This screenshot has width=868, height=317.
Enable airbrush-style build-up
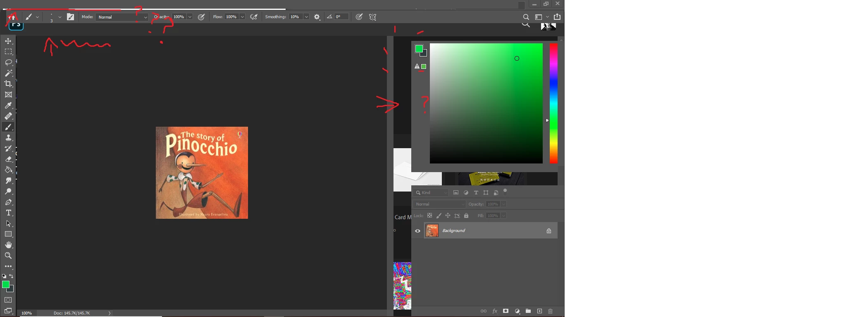pyautogui.click(x=254, y=17)
